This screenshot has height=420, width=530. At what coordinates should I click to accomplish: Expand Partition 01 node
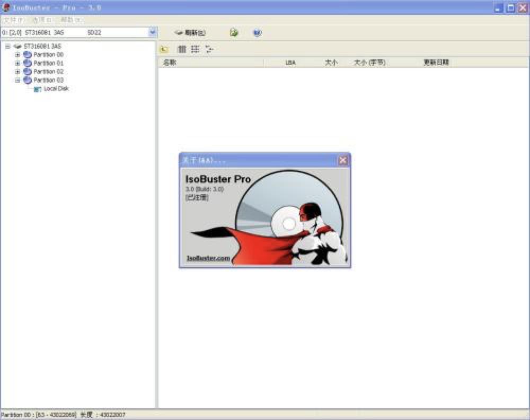(x=17, y=63)
